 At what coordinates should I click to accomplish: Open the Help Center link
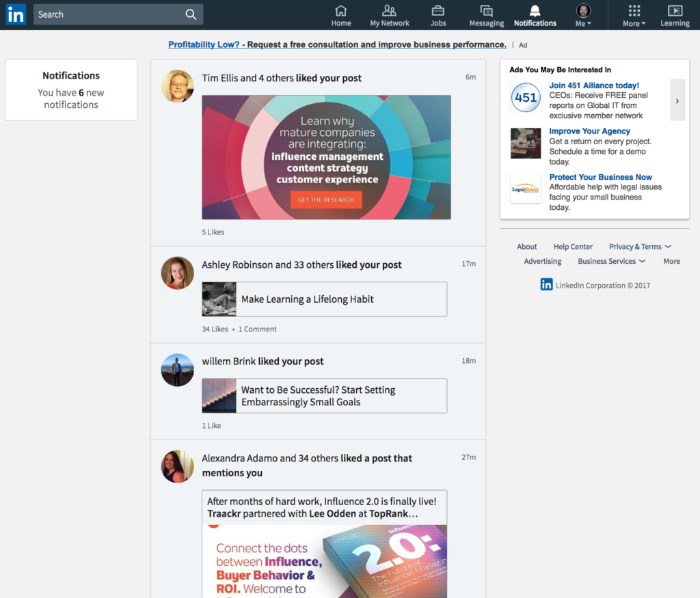573,246
